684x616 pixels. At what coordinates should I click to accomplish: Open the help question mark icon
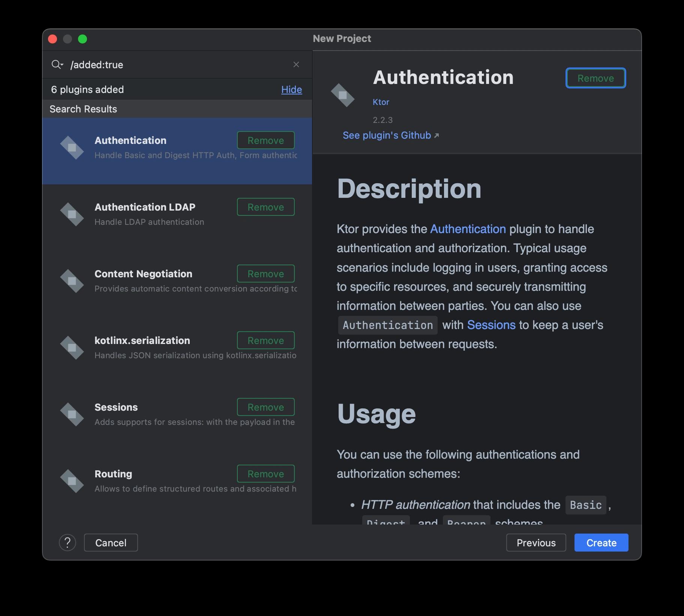(x=67, y=543)
